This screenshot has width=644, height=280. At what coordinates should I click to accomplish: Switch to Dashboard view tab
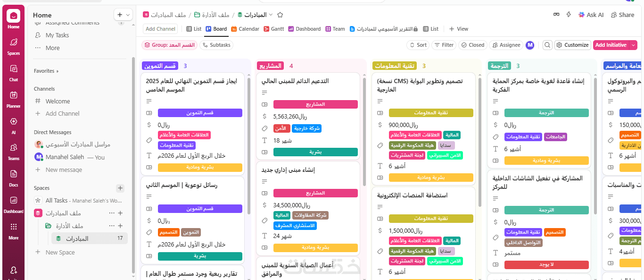[305, 29]
